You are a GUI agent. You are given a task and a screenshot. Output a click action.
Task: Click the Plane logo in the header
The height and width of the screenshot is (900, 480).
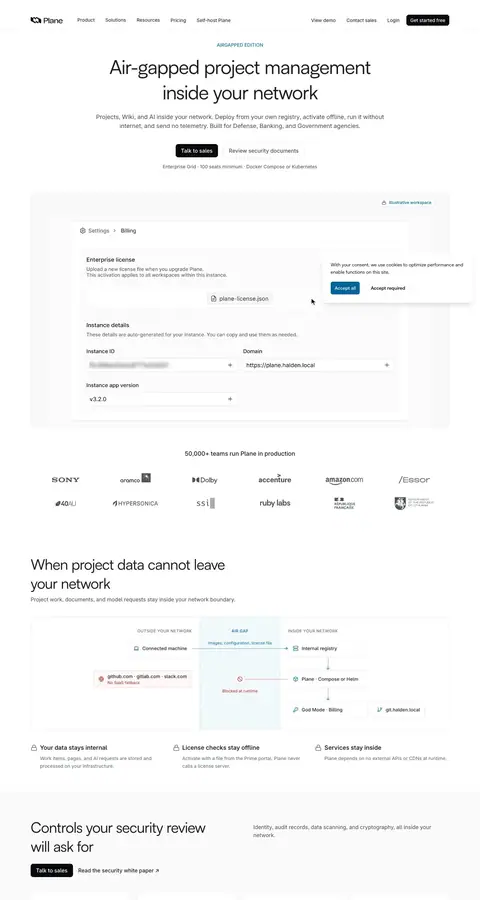coord(47,20)
